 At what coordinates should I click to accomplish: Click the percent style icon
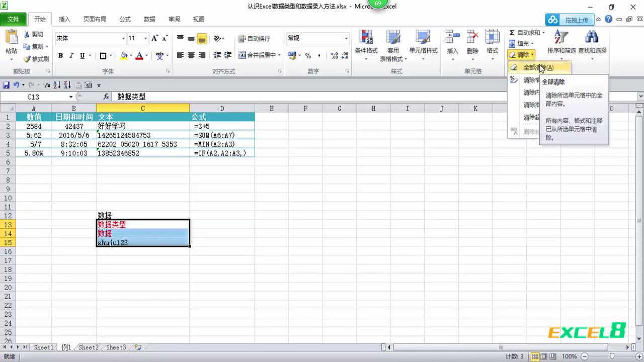(x=308, y=56)
